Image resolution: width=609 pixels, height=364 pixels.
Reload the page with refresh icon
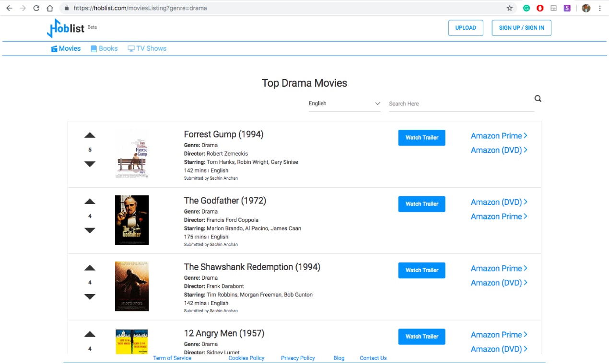pyautogui.click(x=36, y=8)
